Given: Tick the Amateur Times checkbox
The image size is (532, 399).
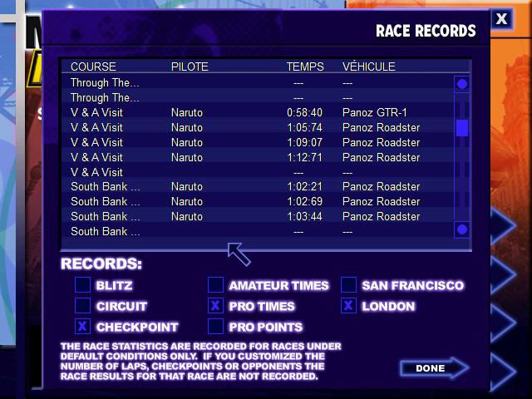Looking at the screenshot, I should 215,285.
